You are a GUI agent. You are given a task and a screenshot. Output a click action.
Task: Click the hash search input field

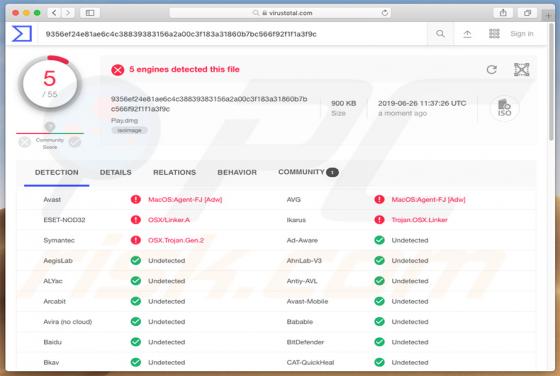click(232, 34)
